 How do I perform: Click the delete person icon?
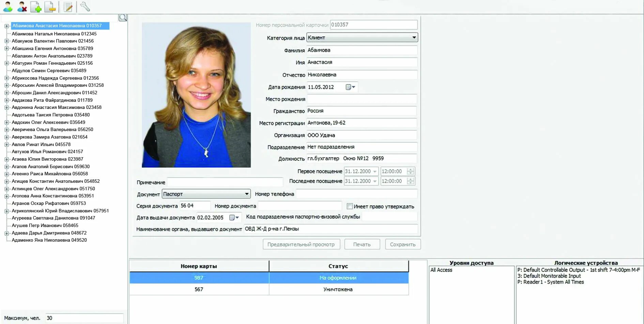[22, 6]
